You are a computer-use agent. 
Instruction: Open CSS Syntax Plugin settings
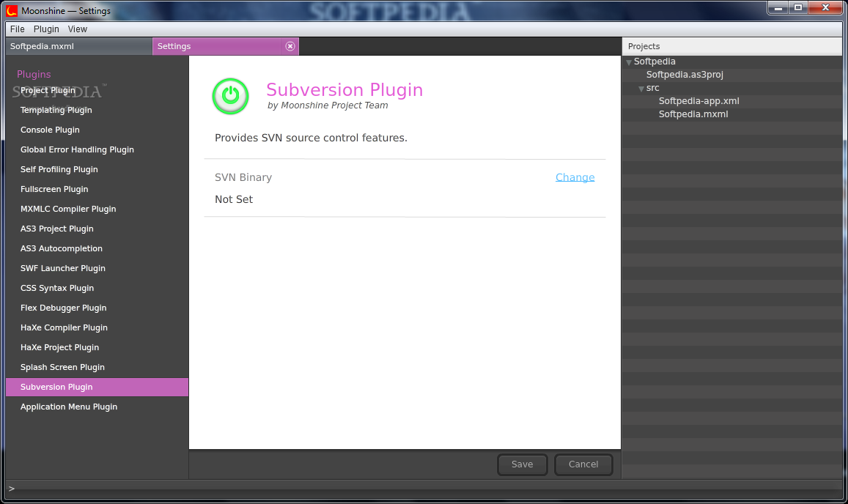[97, 288]
